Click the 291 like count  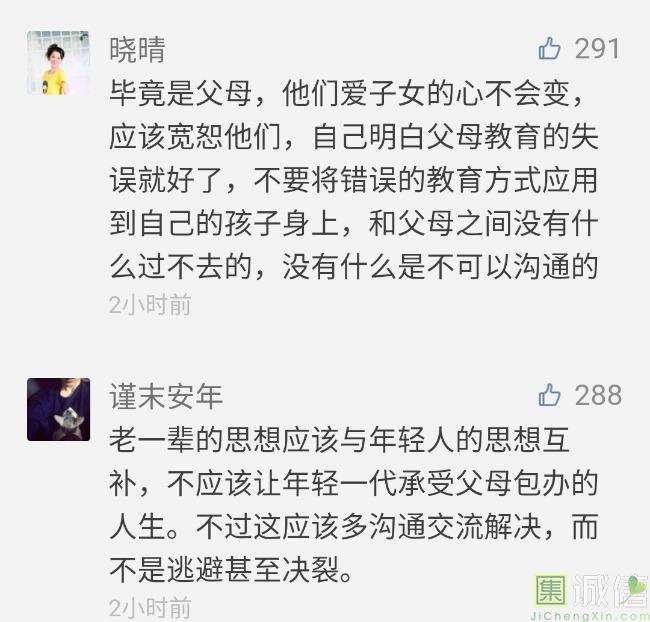pos(597,49)
